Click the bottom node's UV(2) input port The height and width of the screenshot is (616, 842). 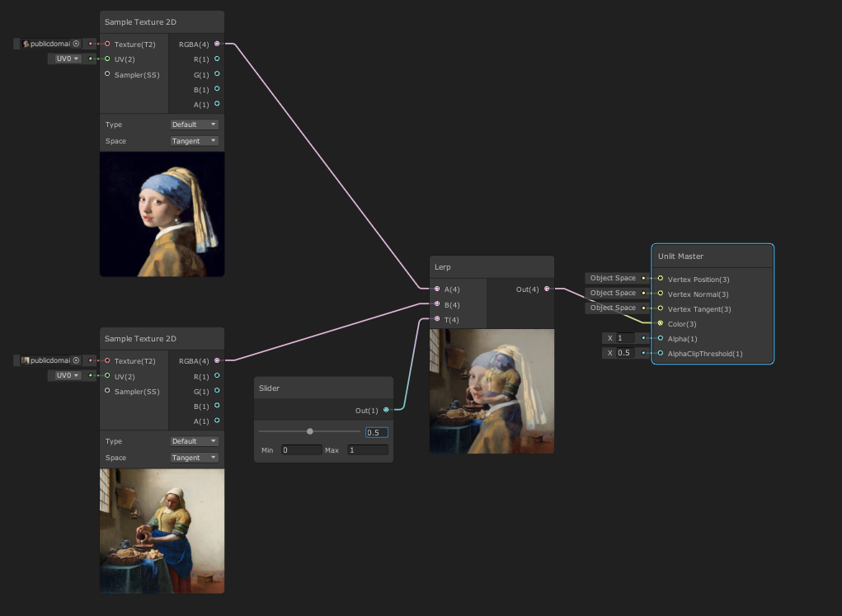point(107,375)
